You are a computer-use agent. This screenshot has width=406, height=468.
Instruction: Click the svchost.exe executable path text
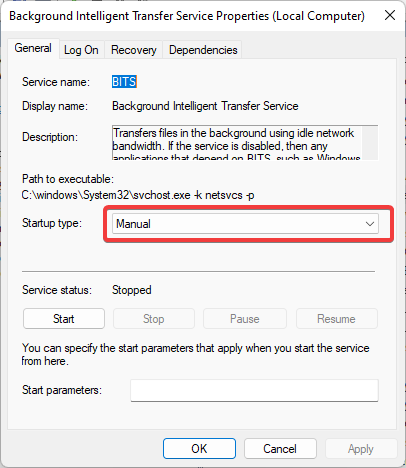pos(138,195)
